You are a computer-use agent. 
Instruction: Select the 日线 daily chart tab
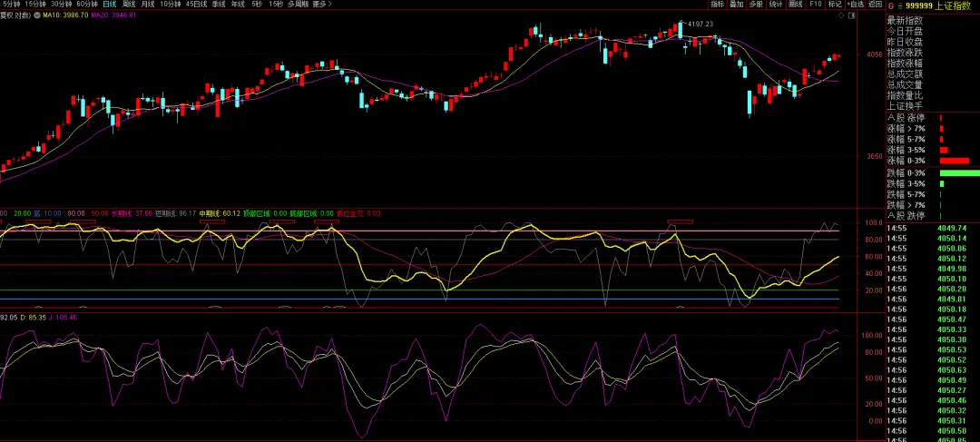110,4
